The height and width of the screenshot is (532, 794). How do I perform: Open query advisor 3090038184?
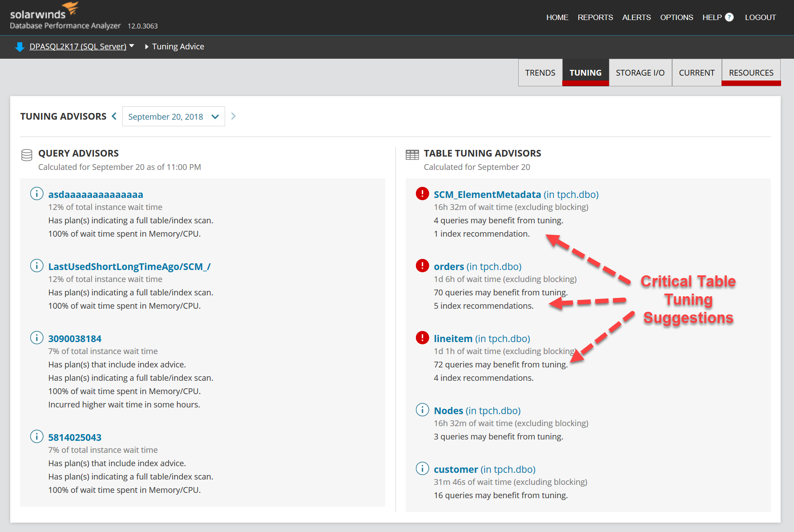coord(75,339)
